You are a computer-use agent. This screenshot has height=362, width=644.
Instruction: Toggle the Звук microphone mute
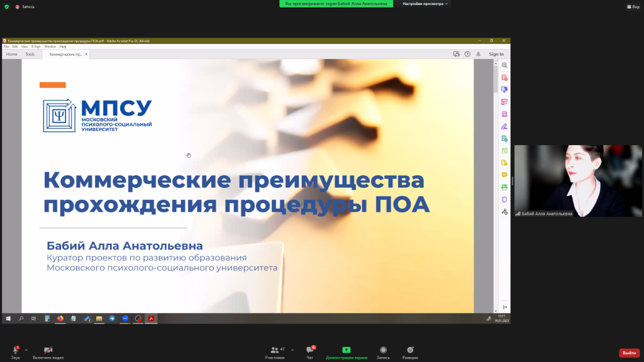click(x=15, y=350)
